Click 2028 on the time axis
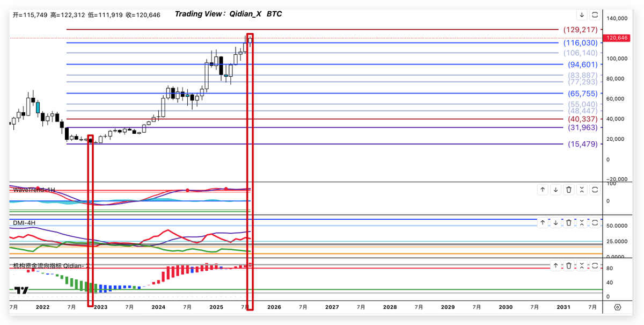The image size is (644, 325). click(x=390, y=307)
